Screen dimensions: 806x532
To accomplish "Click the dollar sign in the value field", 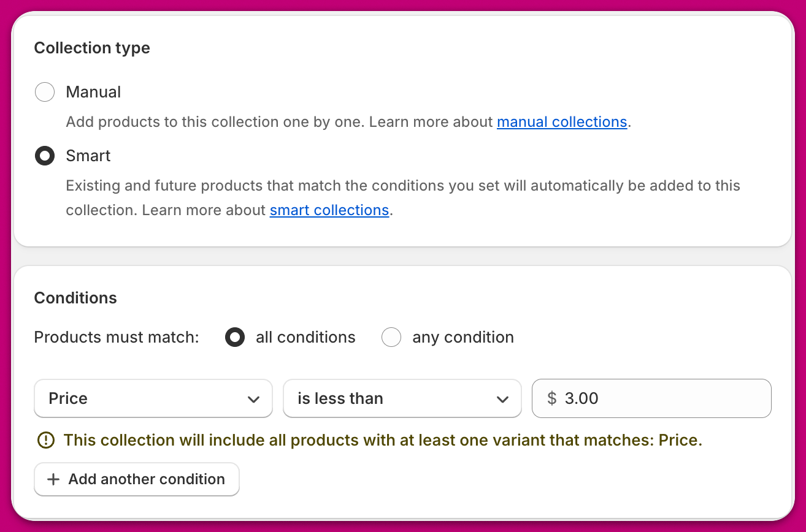I will click(551, 398).
